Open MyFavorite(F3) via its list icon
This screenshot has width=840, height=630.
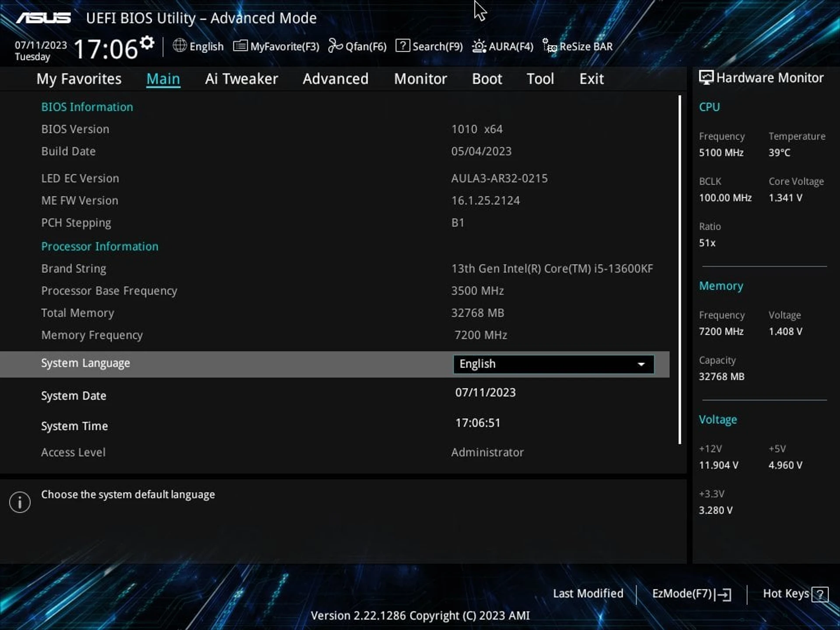(240, 45)
